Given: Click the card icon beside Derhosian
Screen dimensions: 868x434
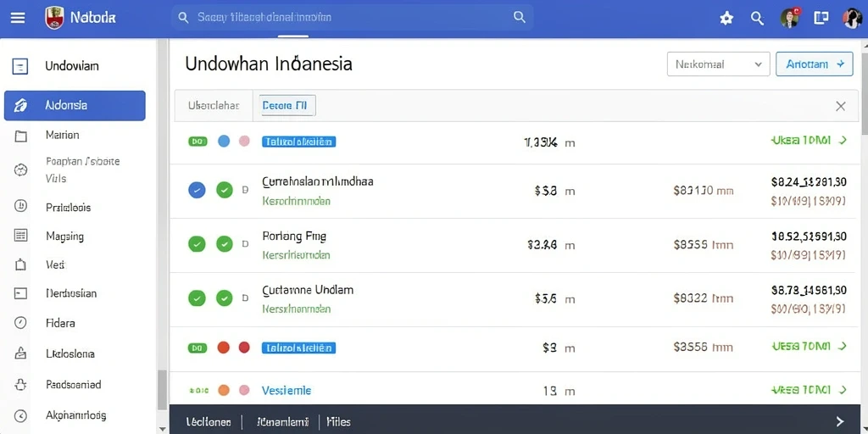Looking at the screenshot, I should 20,293.
